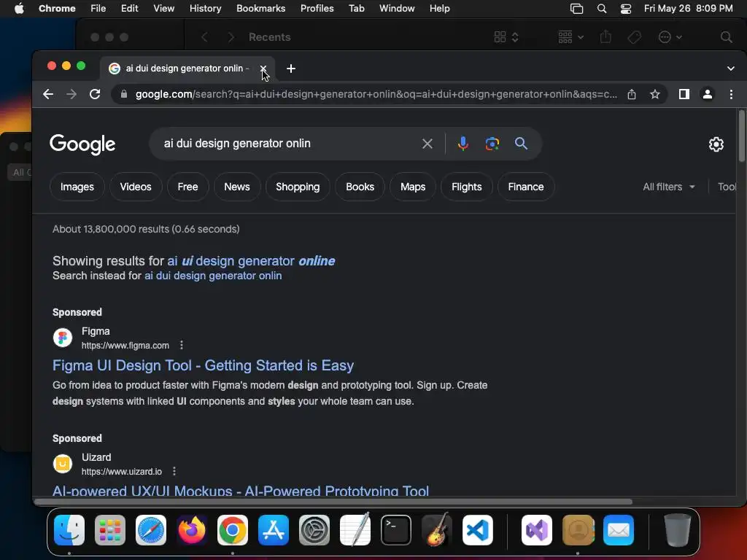Search instead for ai dui design generator onlin
Screen dimensions: 747x560
(213, 276)
